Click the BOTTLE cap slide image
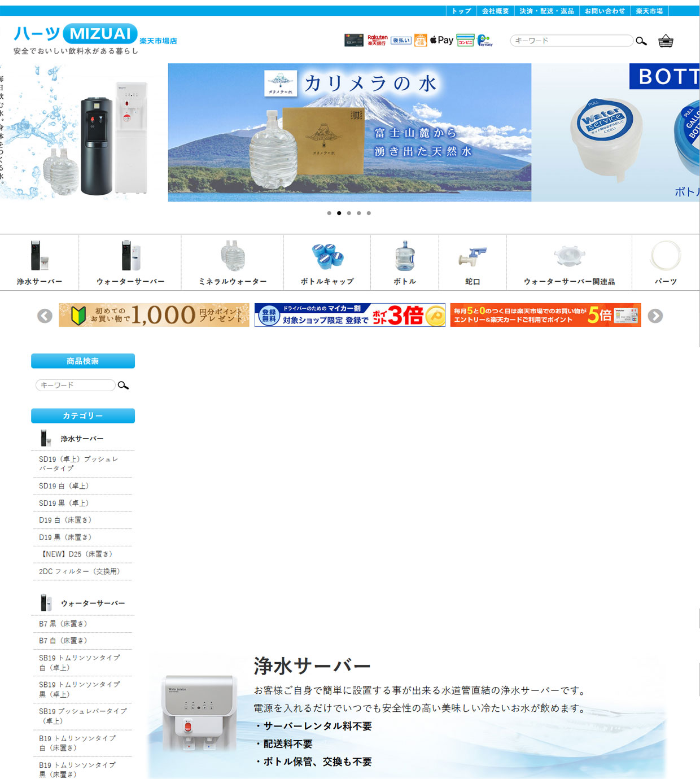Image resolution: width=700 pixels, height=779 pixels. (x=615, y=132)
